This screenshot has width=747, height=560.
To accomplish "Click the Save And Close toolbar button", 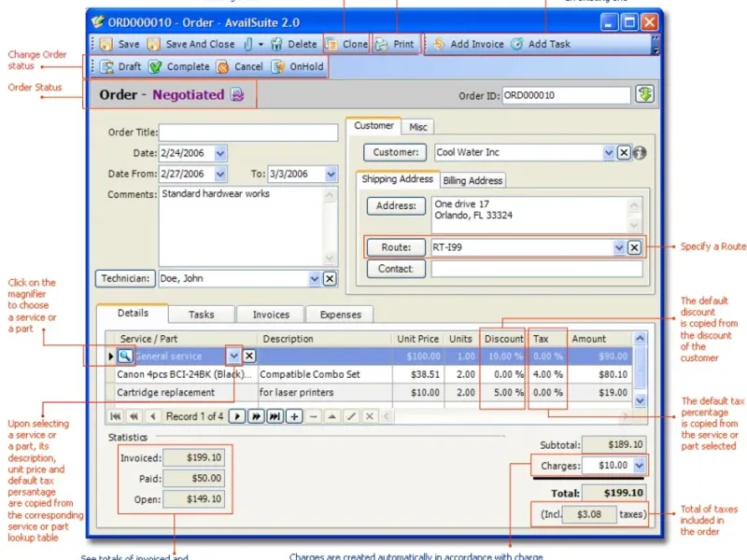I will point(191,44).
